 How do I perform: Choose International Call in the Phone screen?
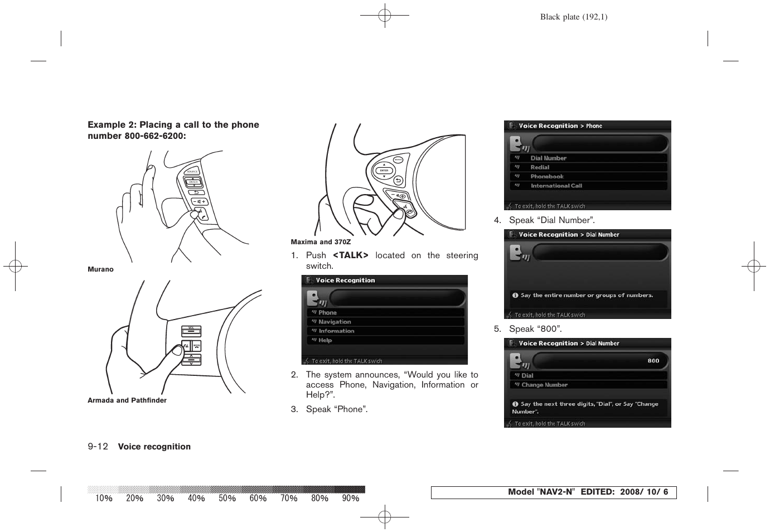(588, 186)
